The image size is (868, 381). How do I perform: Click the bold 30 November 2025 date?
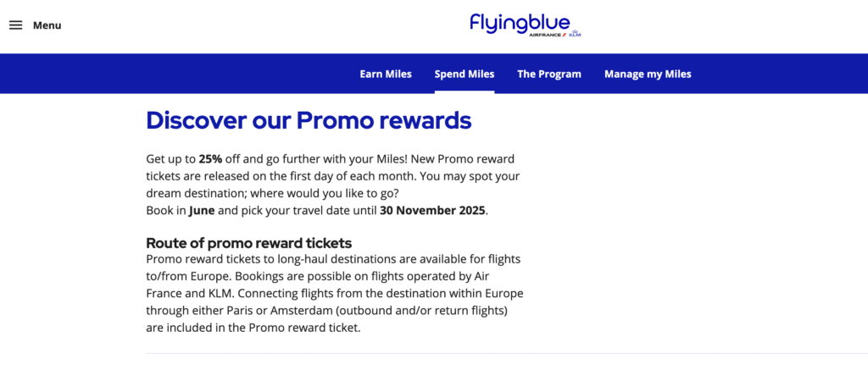(432, 211)
